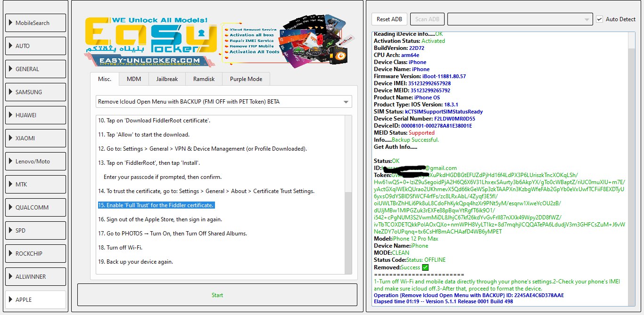Select step 16 'Sign out of the Apple Store'
The height and width of the screenshot is (315, 644).
click(160, 219)
